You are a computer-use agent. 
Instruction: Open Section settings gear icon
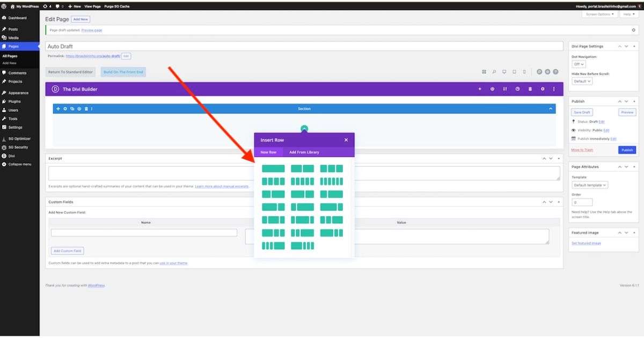pyautogui.click(x=65, y=109)
